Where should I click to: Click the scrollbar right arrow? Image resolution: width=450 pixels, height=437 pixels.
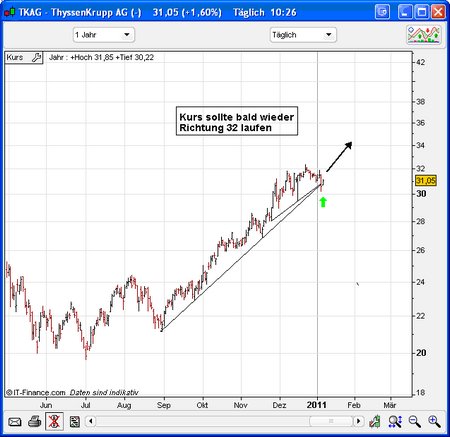(x=359, y=421)
